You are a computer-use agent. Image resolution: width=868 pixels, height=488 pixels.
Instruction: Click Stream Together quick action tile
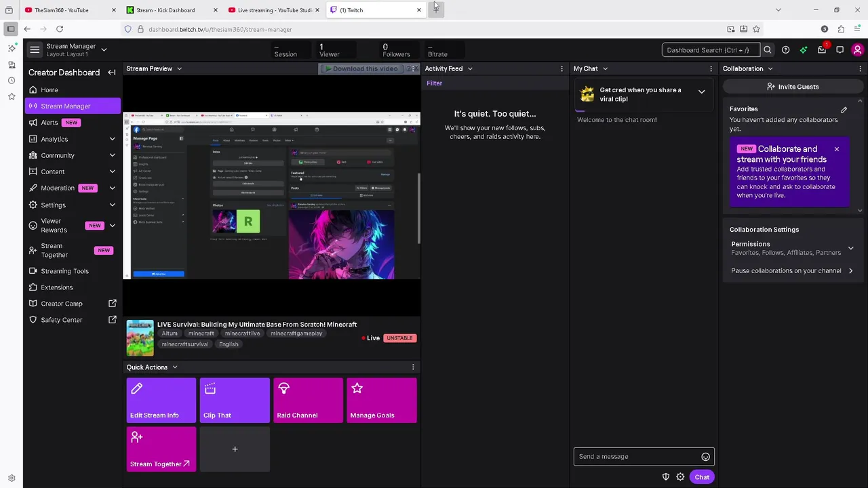161,449
